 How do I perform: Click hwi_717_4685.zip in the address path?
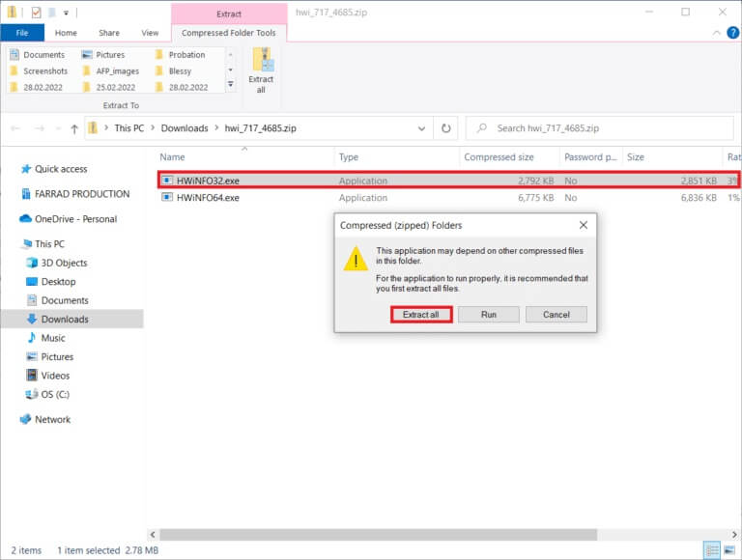(x=260, y=128)
